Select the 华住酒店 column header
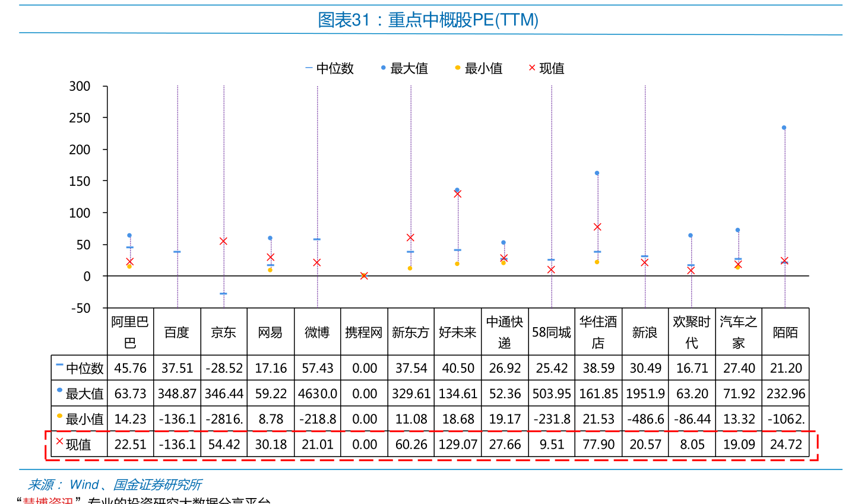The height and width of the screenshot is (504, 855). (x=598, y=332)
